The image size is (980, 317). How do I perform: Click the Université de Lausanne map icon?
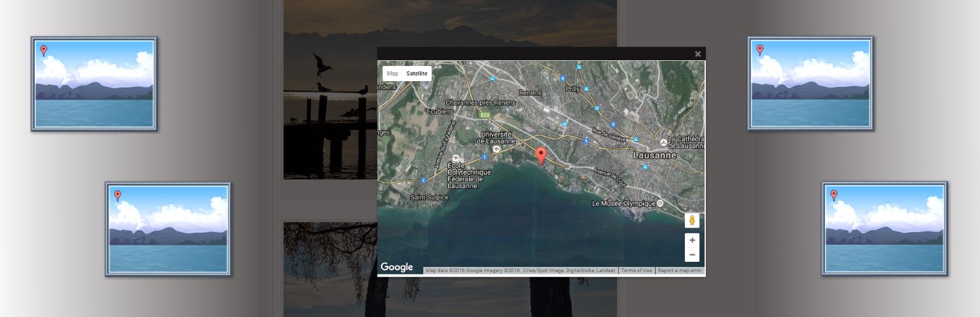pos(496,150)
